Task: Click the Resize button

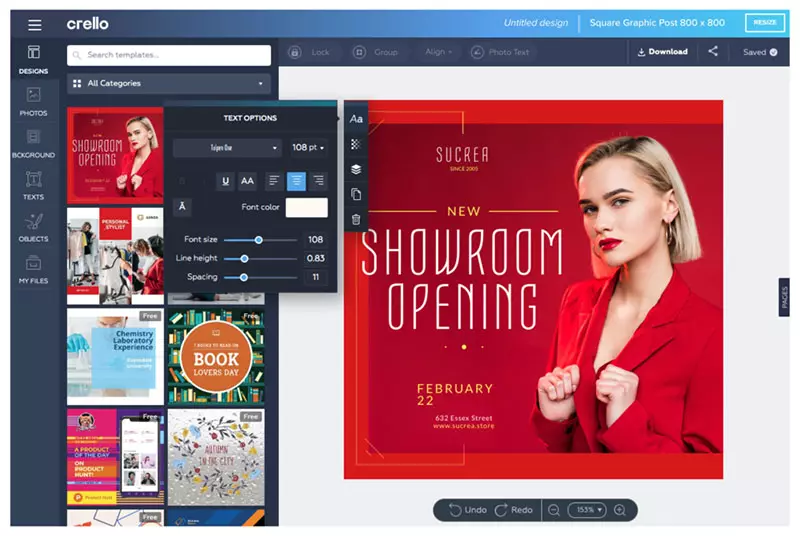Action: 764,23
